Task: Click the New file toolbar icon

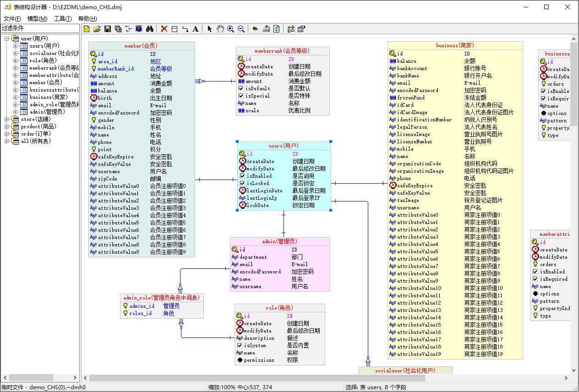Action: click(87, 29)
